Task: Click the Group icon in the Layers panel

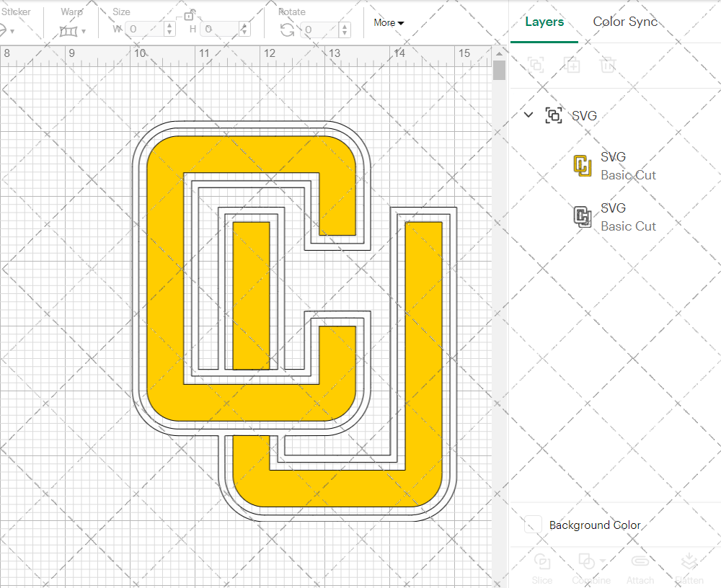Action: (x=536, y=65)
